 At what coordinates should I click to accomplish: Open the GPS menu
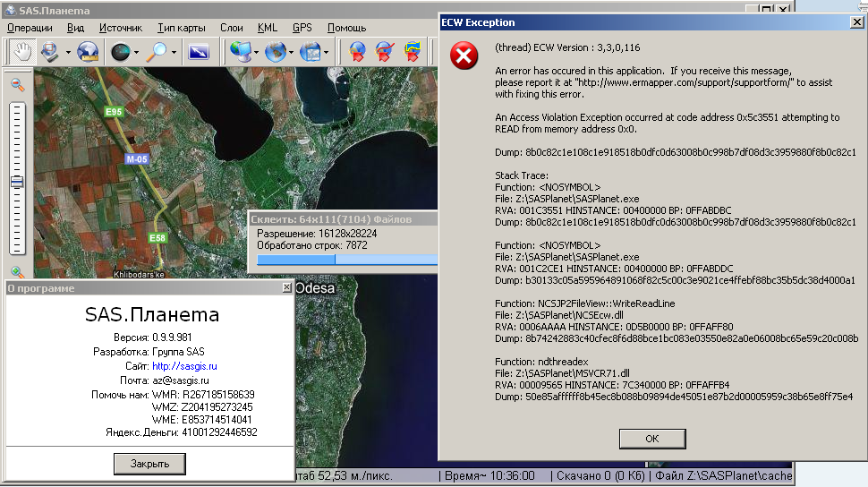[302, 28]
